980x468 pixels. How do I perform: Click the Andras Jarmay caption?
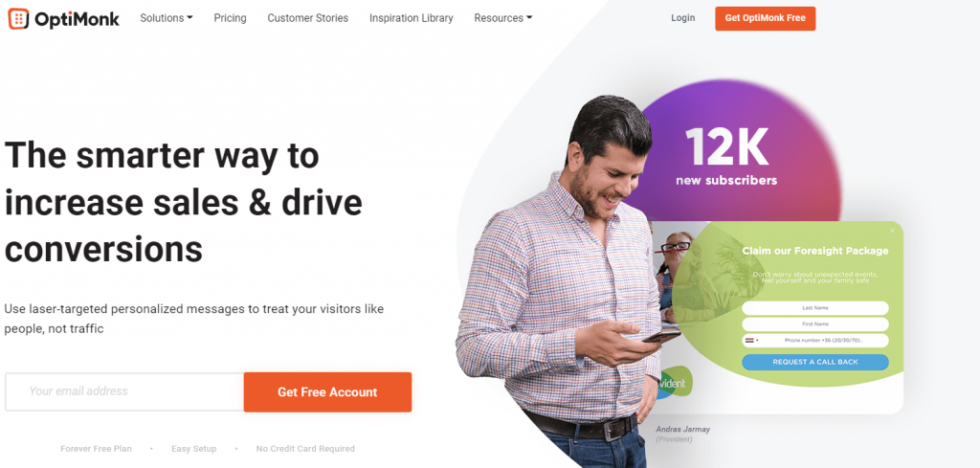[x=682, y=430]
